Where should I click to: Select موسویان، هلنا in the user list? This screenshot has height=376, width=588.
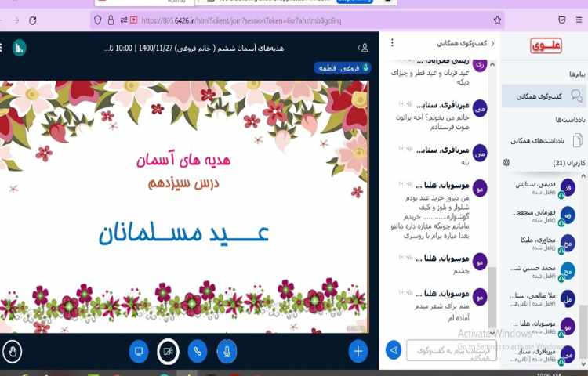(x=544, y=327)
